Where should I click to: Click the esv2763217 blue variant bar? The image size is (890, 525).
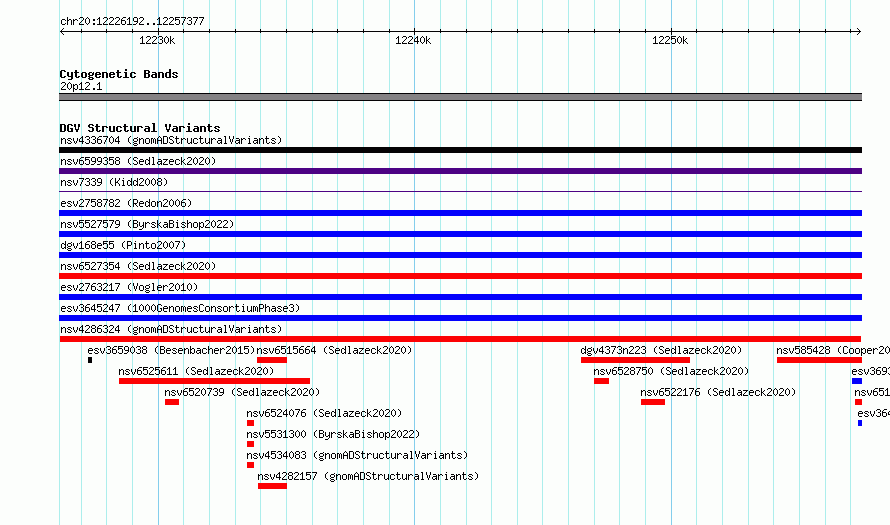point(460,297)
